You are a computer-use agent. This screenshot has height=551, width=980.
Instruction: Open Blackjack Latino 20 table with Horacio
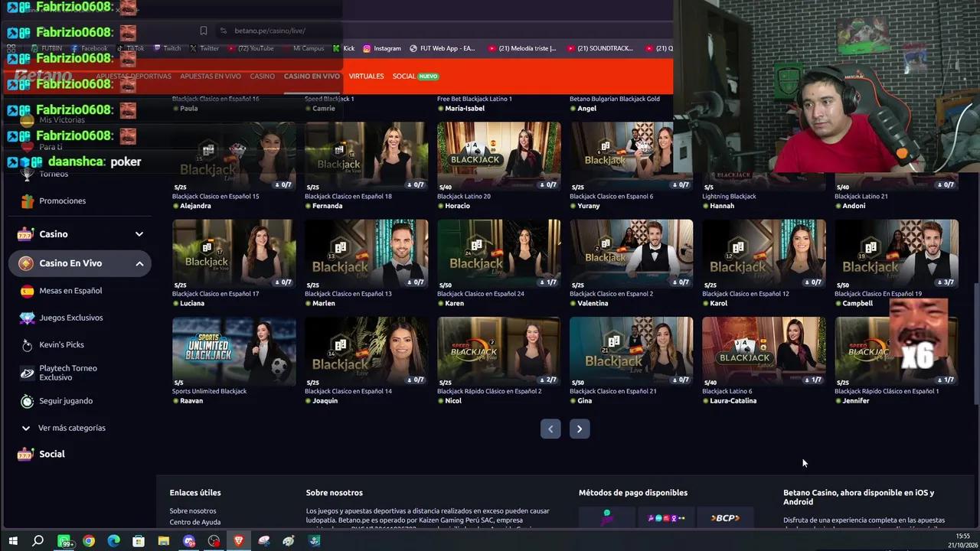[499, 156]
